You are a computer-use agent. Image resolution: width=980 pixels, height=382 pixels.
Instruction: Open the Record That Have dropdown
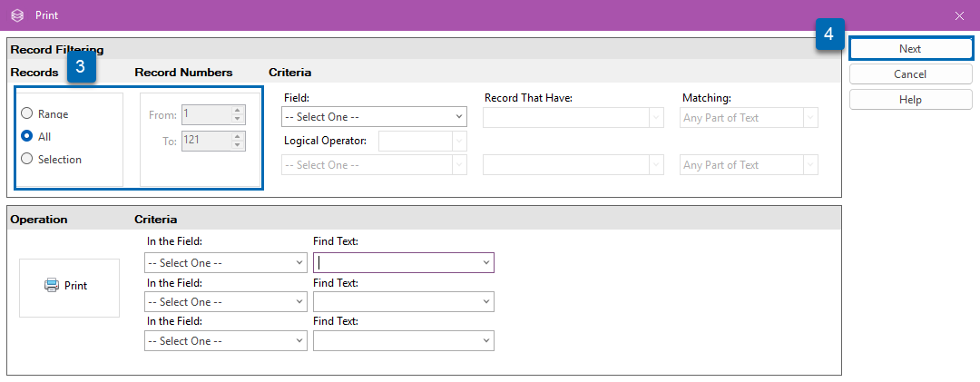(x=573, y=117)
